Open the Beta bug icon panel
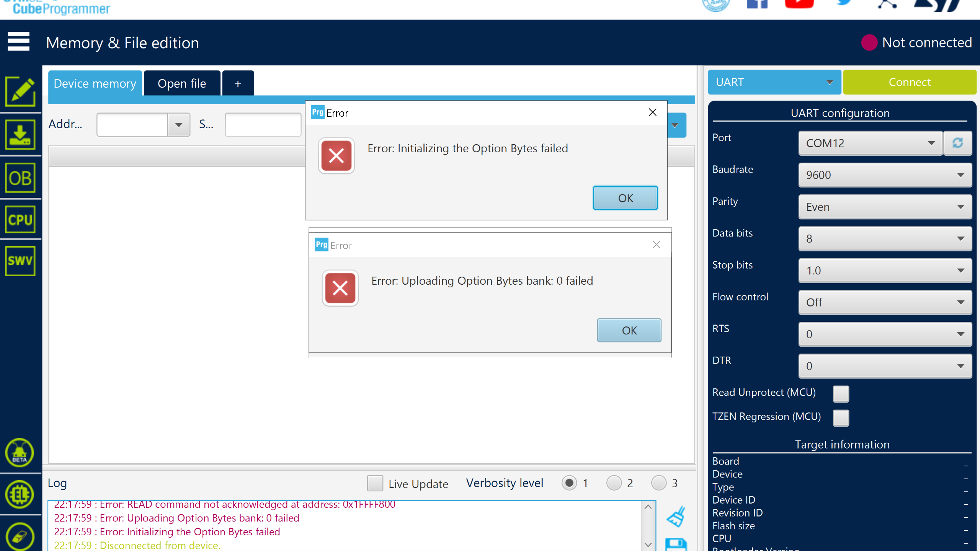This screenshot has width=980, height=551. (x=20, y=453)
